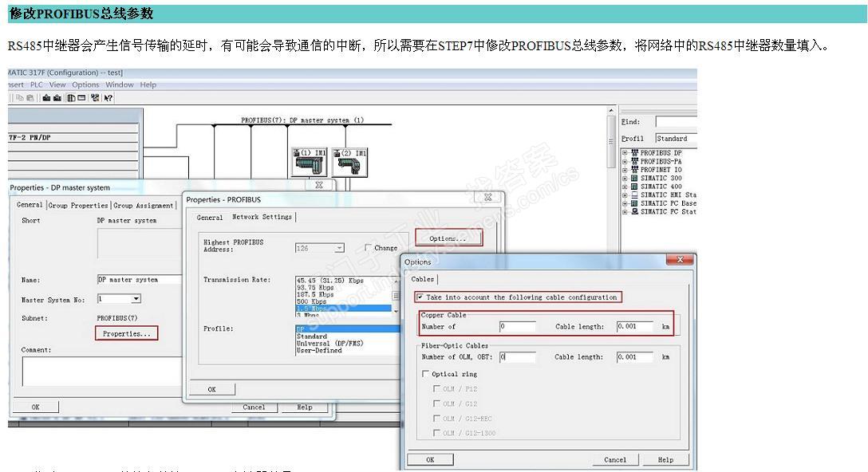Viewport: 868px width, 472px height.
Task: Toggle the hardware Catalog toolbar icon
Action: [x=71, y=98]
